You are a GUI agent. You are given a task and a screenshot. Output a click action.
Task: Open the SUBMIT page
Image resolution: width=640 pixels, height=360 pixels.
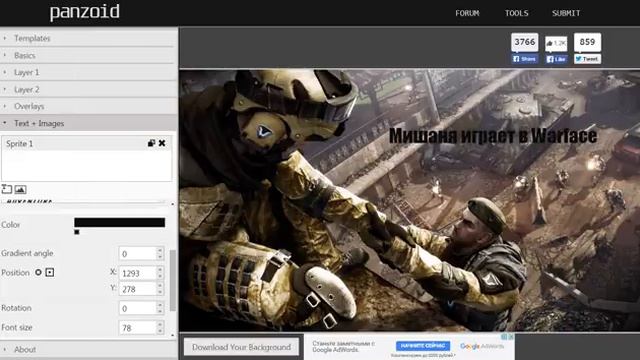(x=566, y=13)
